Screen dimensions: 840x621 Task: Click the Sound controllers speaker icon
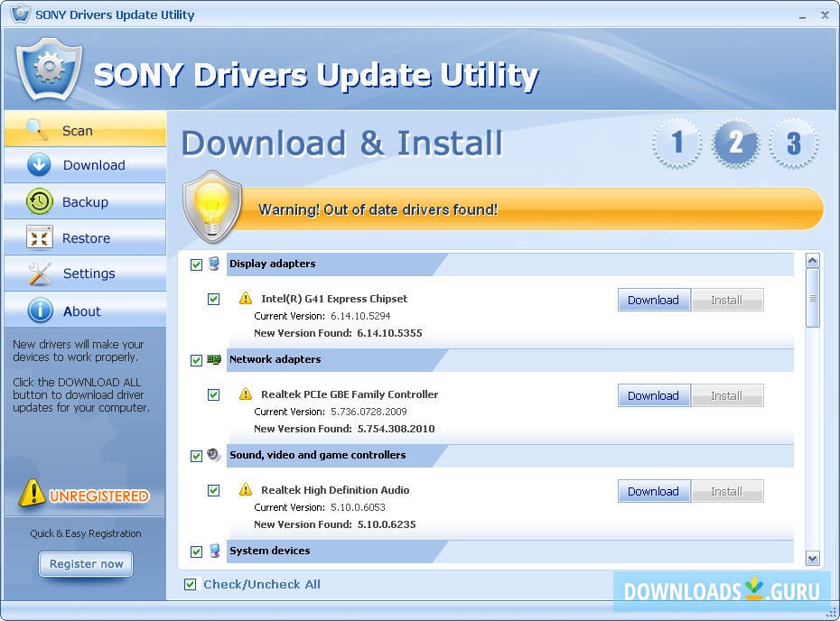[214, 455]
